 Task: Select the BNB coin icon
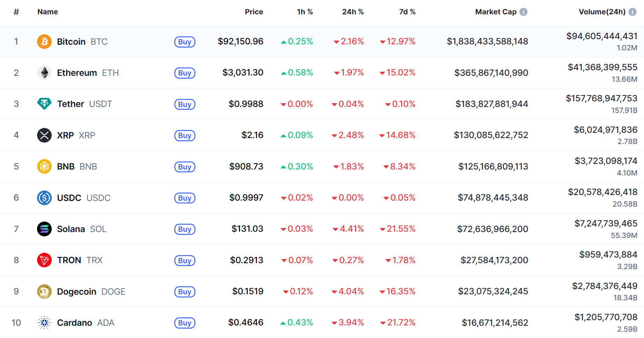[x=44, y=166]
